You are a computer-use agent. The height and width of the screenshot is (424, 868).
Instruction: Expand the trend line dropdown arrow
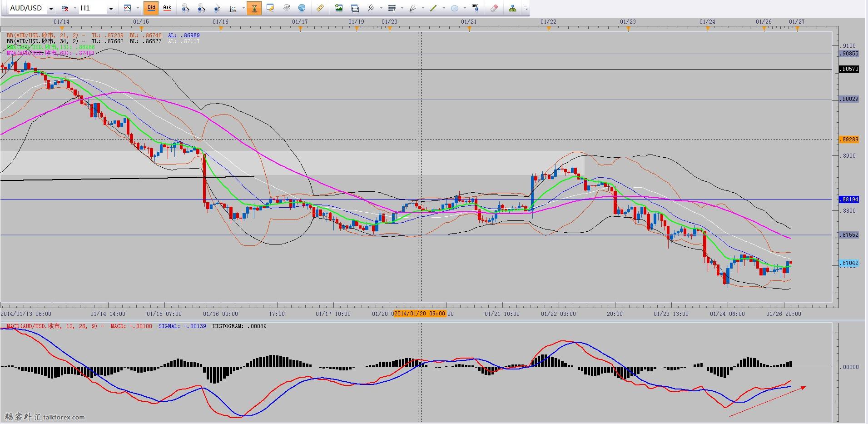[444, 8]
